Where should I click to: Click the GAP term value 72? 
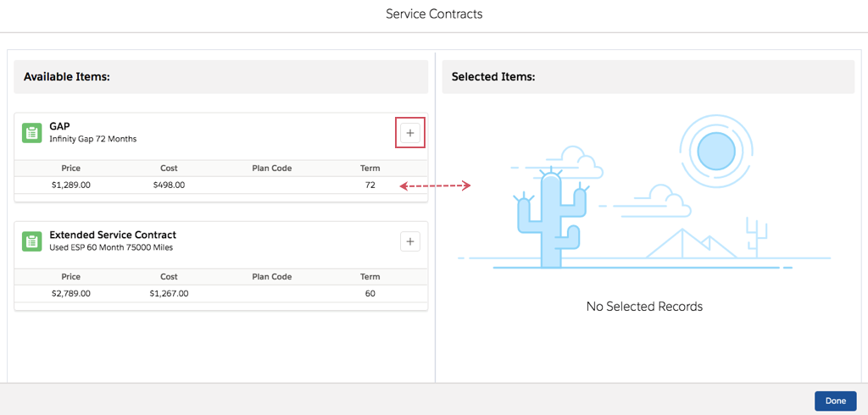click(x=370, y=185)
